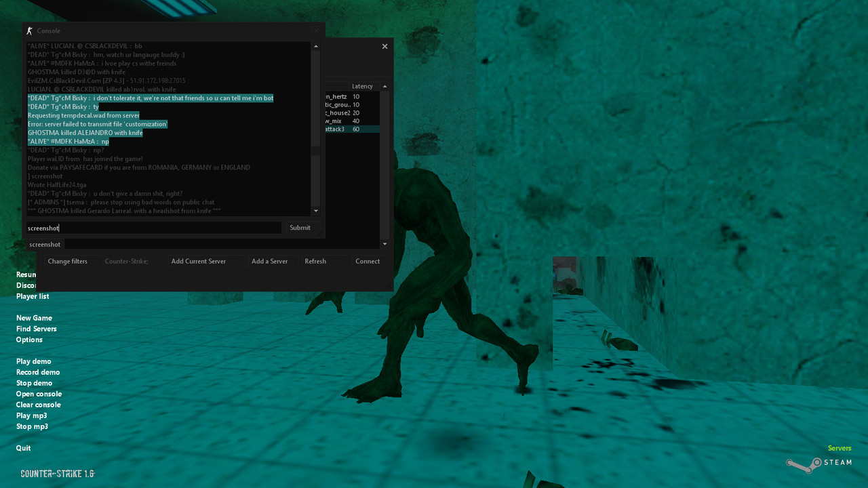This screenshot has width=868, height=488.
Task: Click the green Servers link above the Steam logo
Action: (x=840, y=448)
